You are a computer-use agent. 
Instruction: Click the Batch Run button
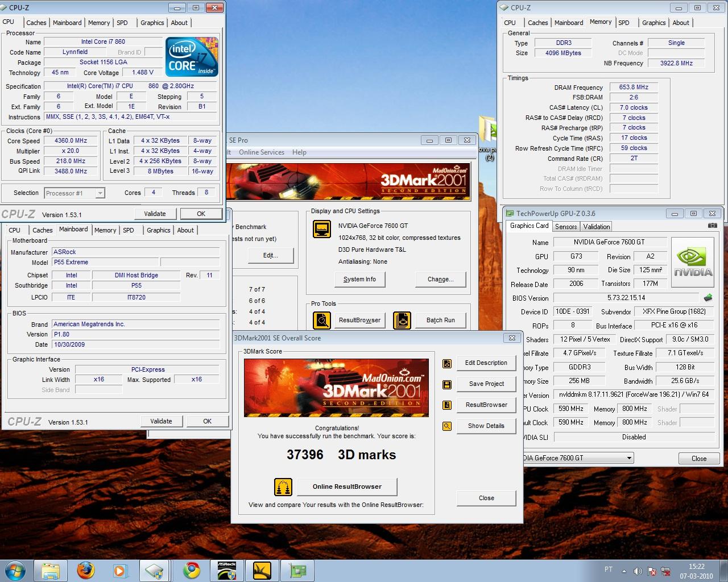(441, 320)
